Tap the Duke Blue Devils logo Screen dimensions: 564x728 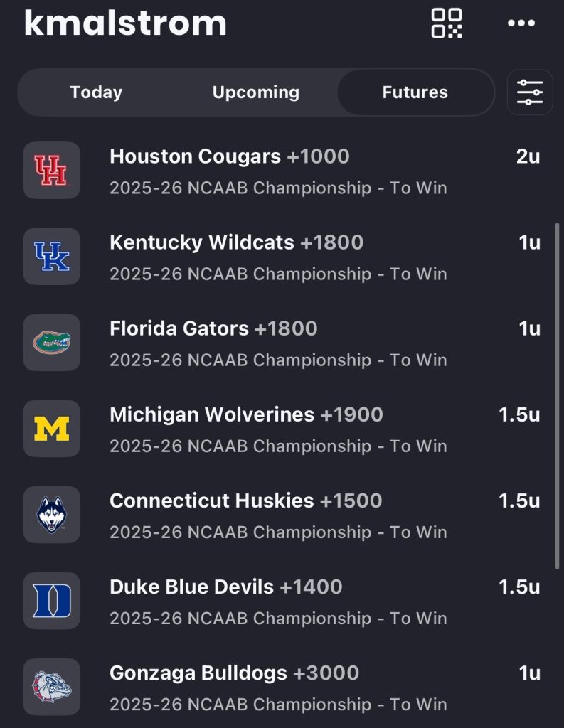(52, 601)
